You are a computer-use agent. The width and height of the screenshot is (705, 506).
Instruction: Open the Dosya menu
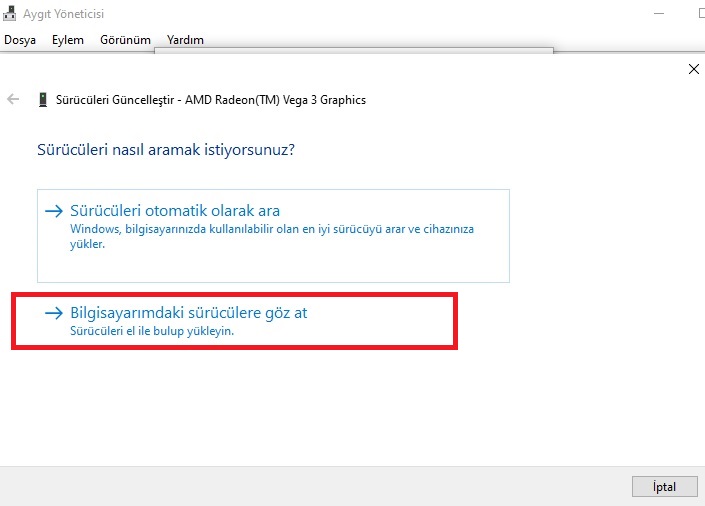[20, 40]
